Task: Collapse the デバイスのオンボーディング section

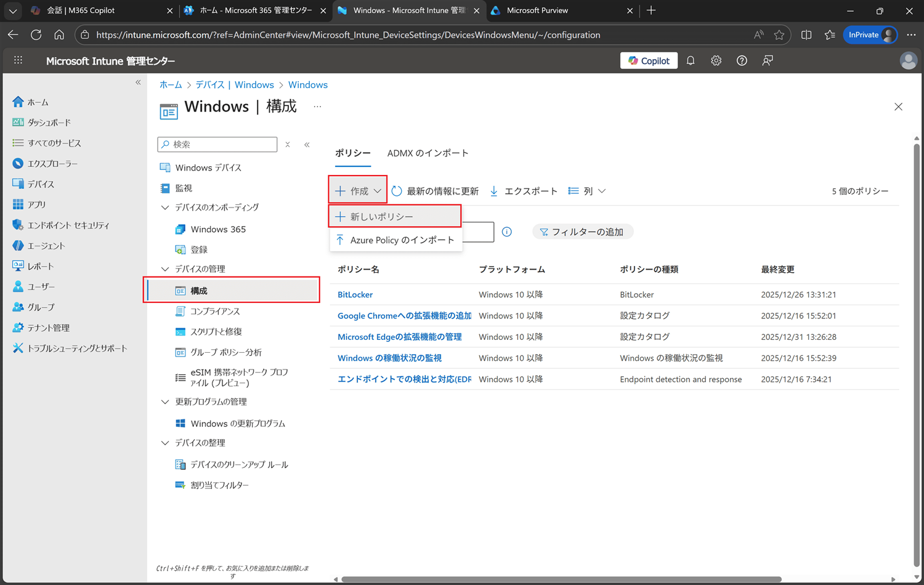Action: 165,208
